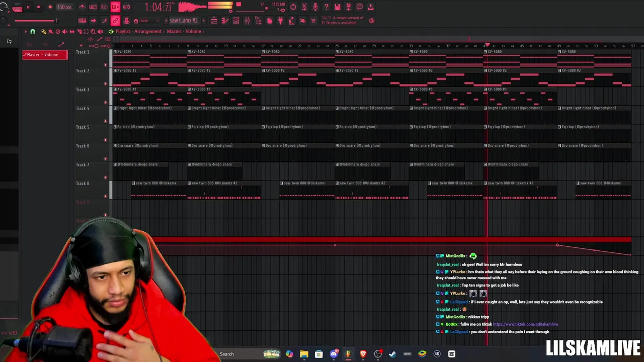
Task: Click the main volume knob at top left
Action: point(4,7)
